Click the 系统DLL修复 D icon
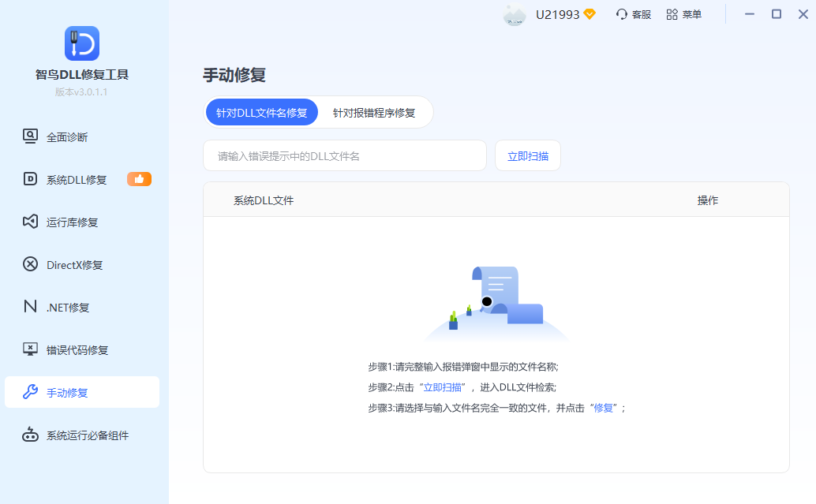The width and height of the screenshot is (816, 504). point(30,179)
